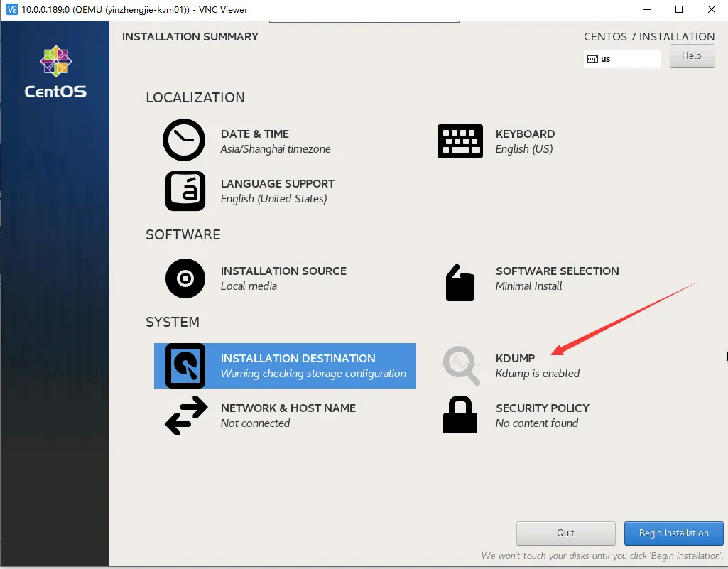
Task: Open NETWORK & HOST NAME label
Action: click(x=288, y=408)
